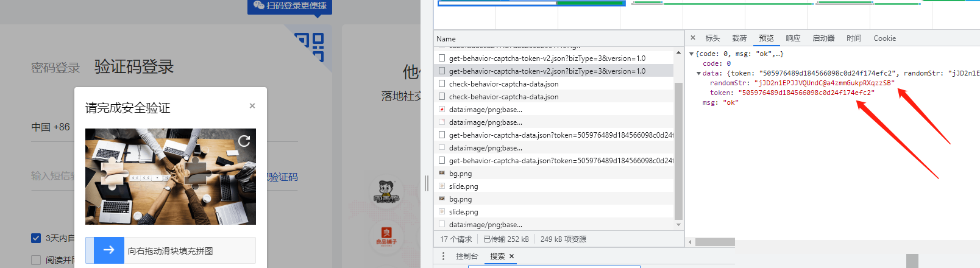Tick the 阅读并 agreement checkbox
This screenshot has width=980, height=268.
[x=36, y=260]
